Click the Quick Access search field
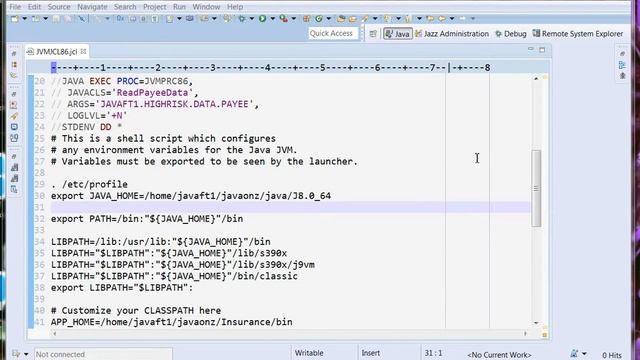 (x=333, y=33)
